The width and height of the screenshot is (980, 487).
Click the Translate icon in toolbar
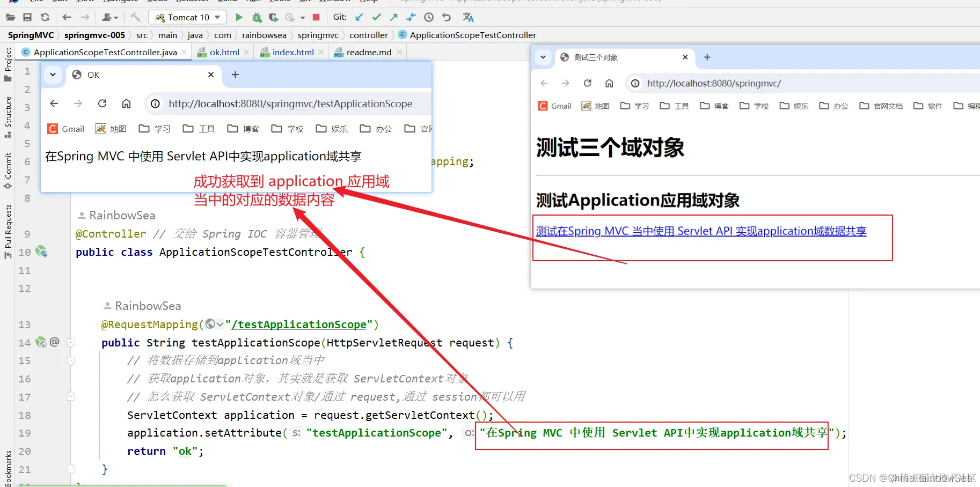[468, 17]
